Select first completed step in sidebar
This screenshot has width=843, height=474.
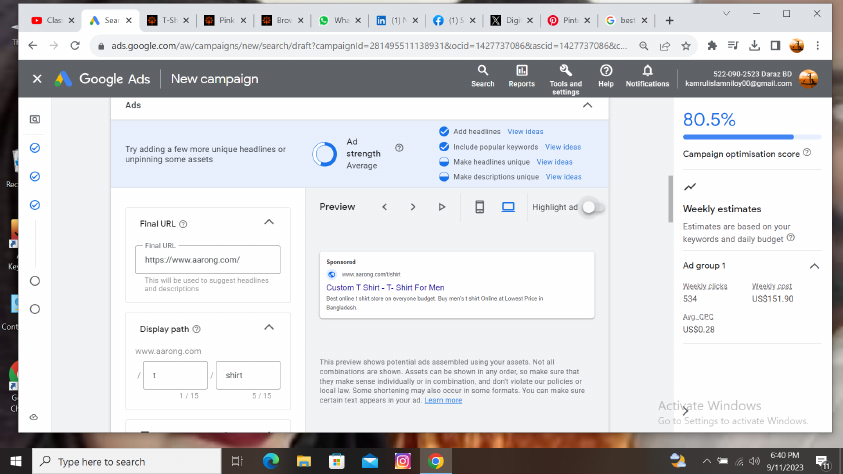(x=35, y=148)
